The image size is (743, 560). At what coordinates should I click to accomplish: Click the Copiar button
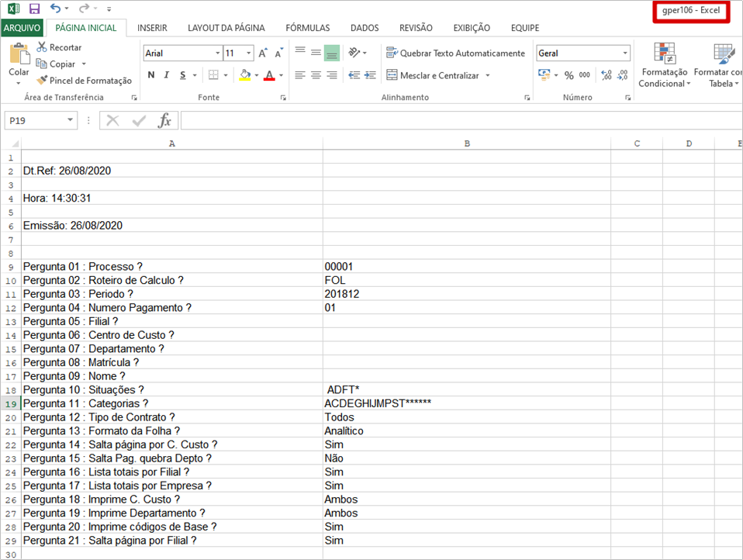tap(57, 64)
